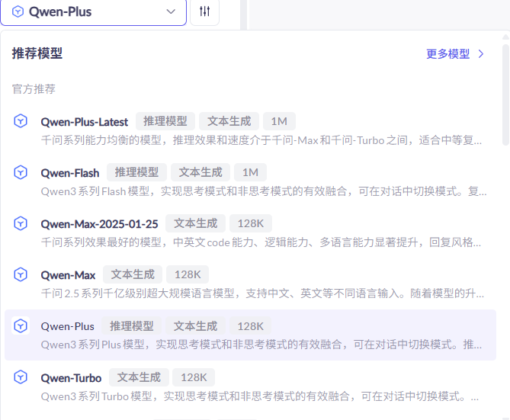This screenshot has height=420, width=510.
Task: Click the highlighted Qwen-Plus row icon
Action: coord(21,325)
